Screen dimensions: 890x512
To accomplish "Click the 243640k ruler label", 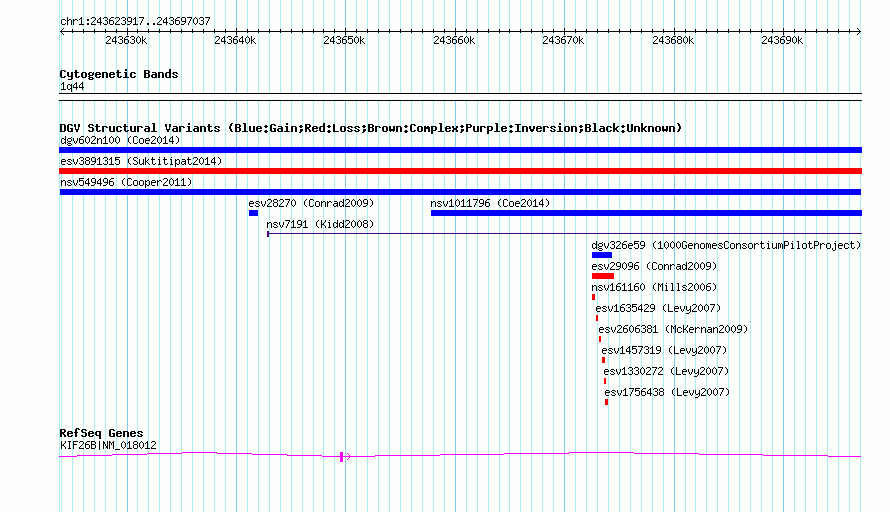I will pos(235,40).
